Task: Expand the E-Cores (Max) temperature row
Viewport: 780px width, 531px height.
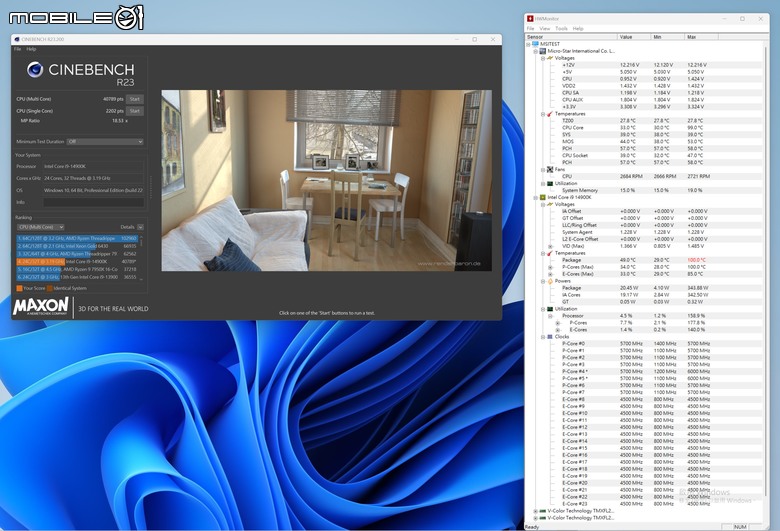Action: coord(550,274)
